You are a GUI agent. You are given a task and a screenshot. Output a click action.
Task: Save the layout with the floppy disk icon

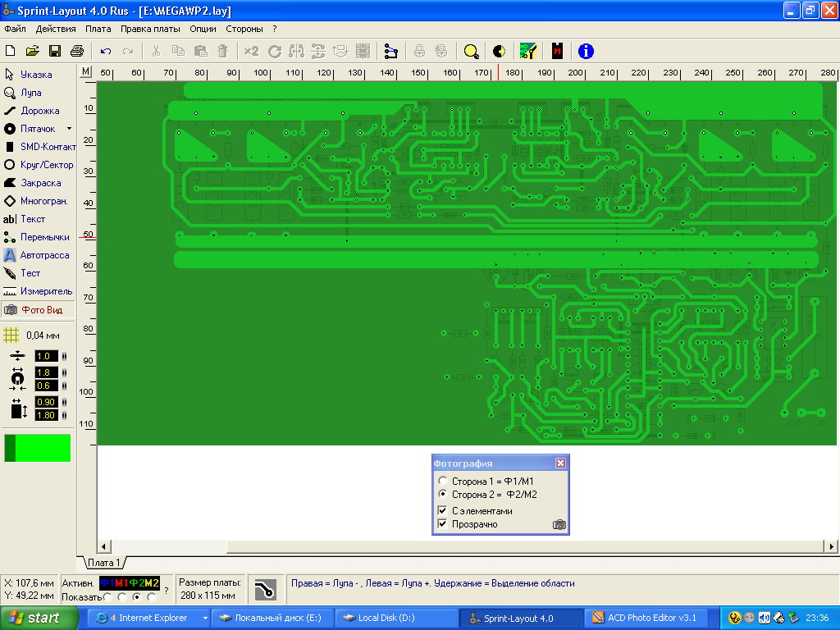[x=55, y=51]
